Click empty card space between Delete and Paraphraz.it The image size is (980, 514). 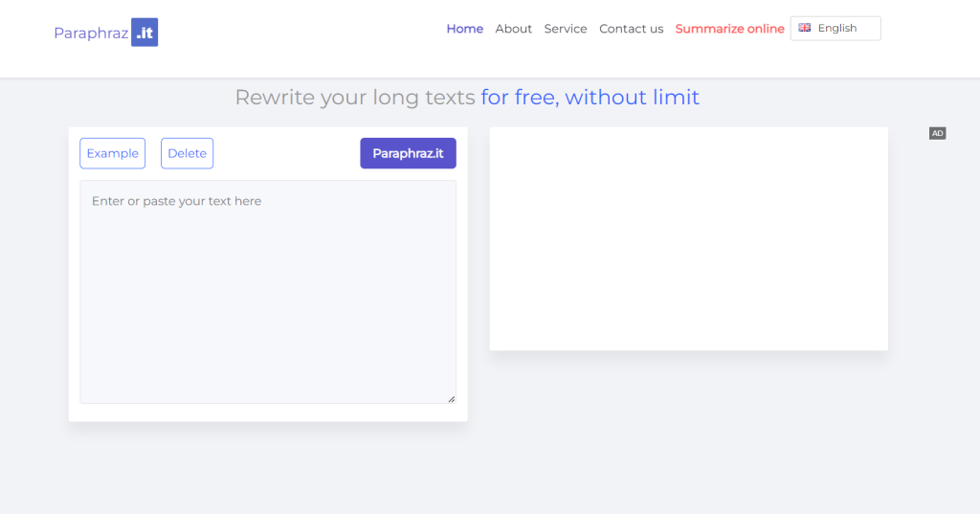click(286, 153)
